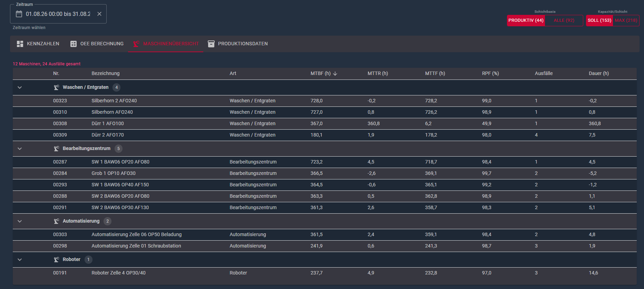The width and height of the screenshot is (644, 289).
Task: Click the Zeitraum date range input field
Action: coord(58,14)
